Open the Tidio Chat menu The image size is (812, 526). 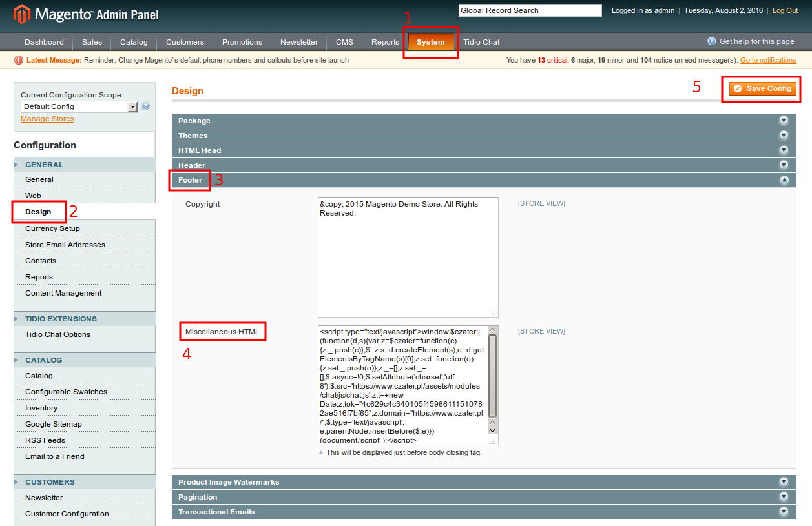[x=481, y=42]
